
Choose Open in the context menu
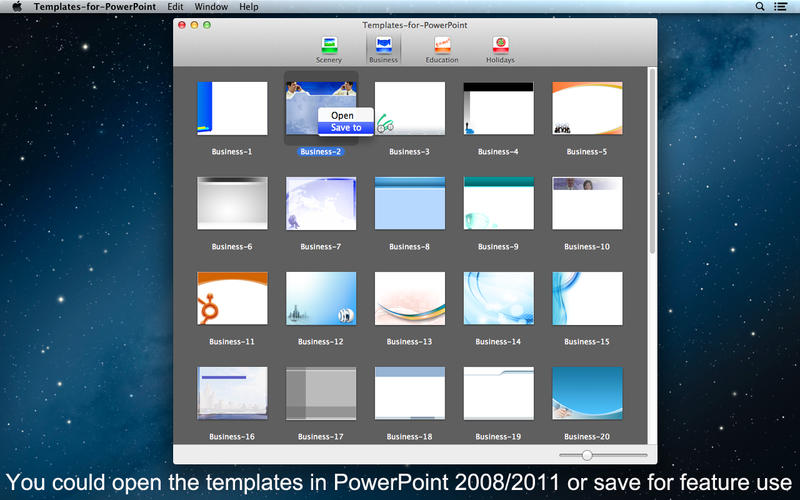[x=342, y=115]
